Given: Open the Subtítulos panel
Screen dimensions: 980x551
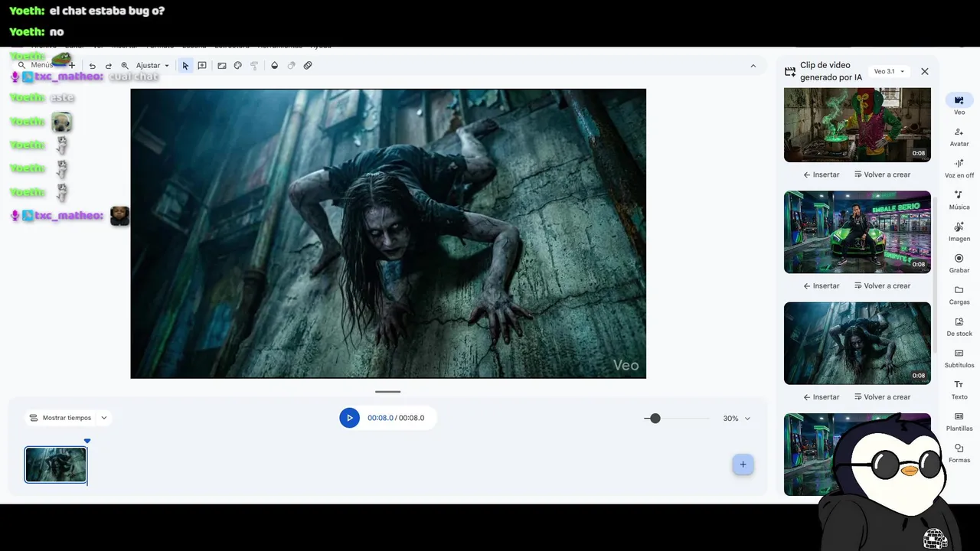Looking at the screenshot, I should point(959,357).
